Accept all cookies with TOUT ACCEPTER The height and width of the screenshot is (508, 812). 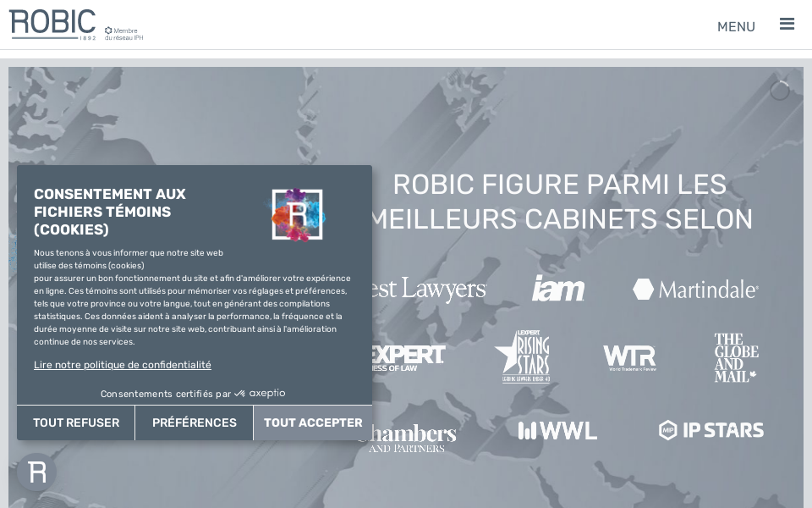click(x=313, y=422)
